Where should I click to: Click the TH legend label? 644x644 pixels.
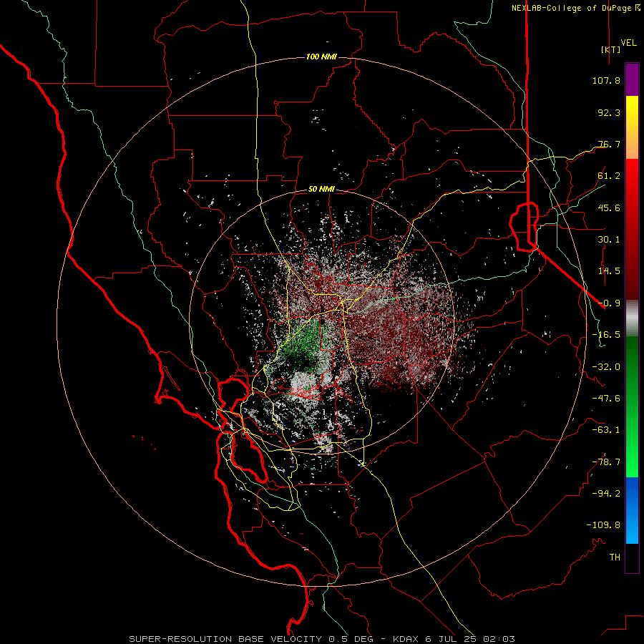click(615, 557)
